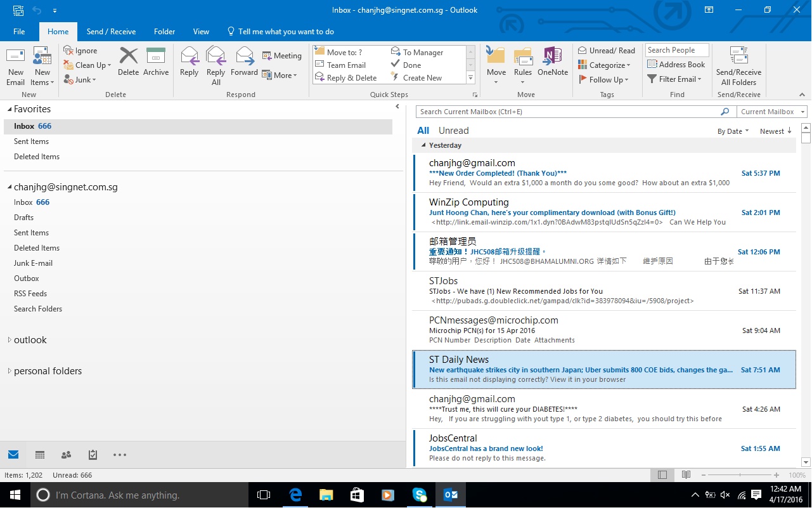Expand the personal folders group
812x510 pixels.
click(10, 371)
